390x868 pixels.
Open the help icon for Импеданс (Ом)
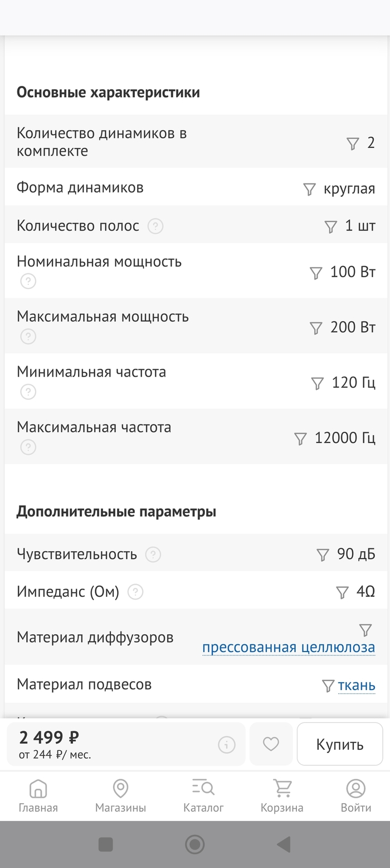134,591
